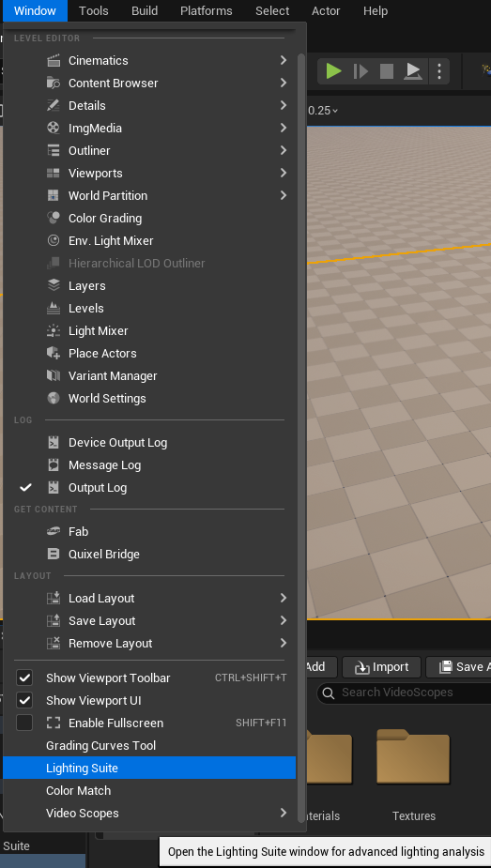Click the Remove Layout icon
Viewport: 491px width, 868px height.
[54, 643]
